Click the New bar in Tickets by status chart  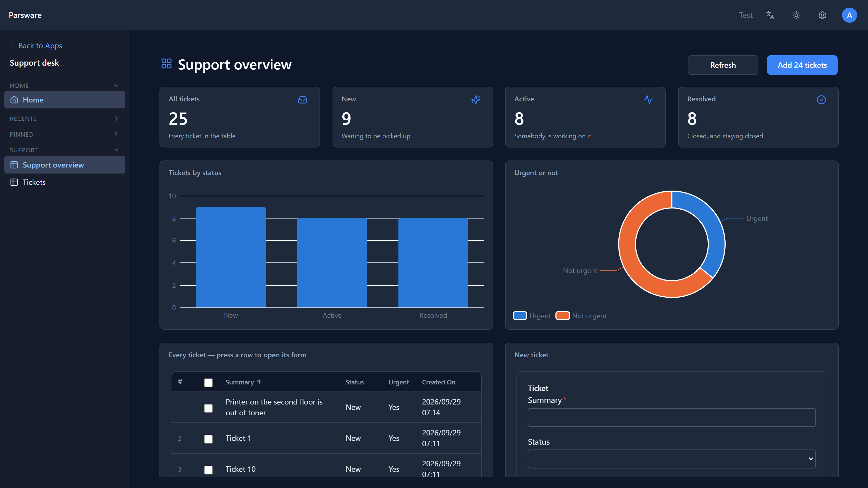[x=231, y=257]
